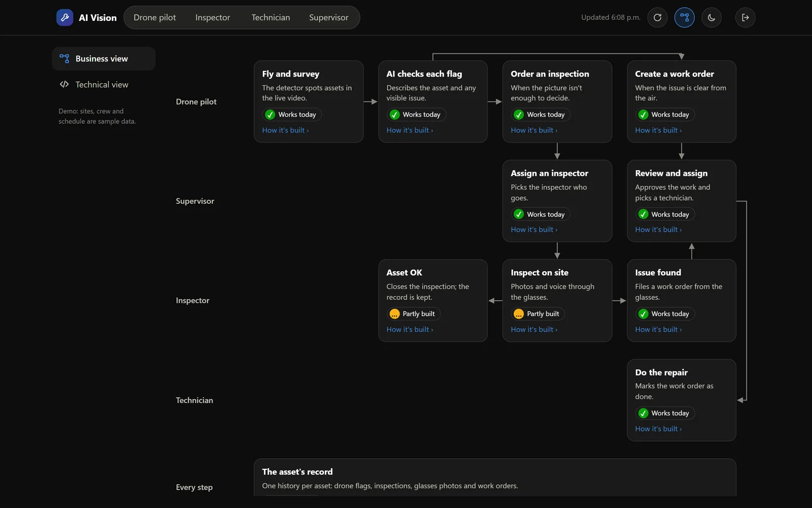
Task: Refresh the data with the reload icon
Action: tap(657, 17)
